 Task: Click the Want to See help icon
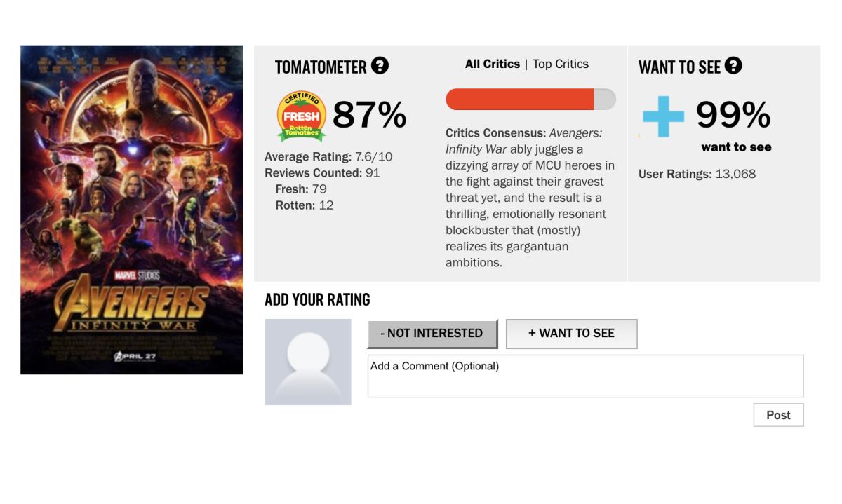coord(733,66)
